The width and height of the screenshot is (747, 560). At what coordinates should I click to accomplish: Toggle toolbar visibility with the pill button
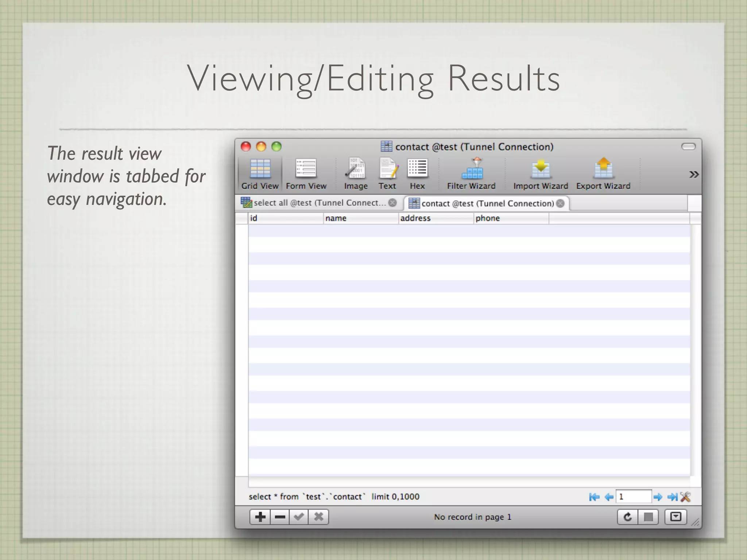click(x=688, y=147)
